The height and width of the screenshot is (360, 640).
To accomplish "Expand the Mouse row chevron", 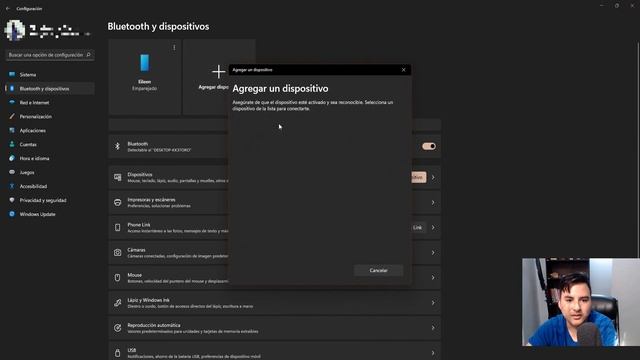I will [x=433, y=278].
